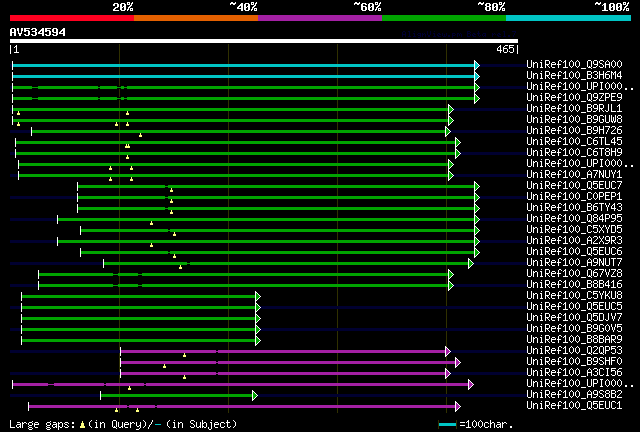Screen dimensions: 640x432
Task: Click the AV534594 query name label
Action: point(38,32)
